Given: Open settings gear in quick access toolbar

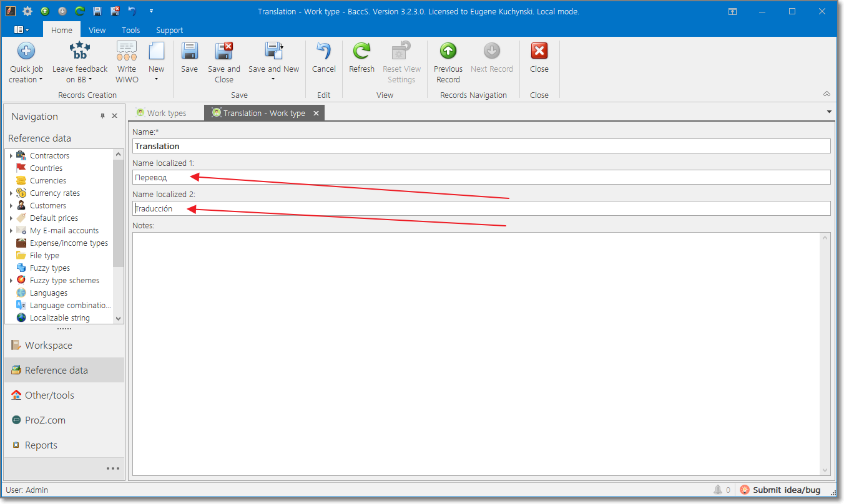Looking at the screenshot, I should click(x=27, y=11).
